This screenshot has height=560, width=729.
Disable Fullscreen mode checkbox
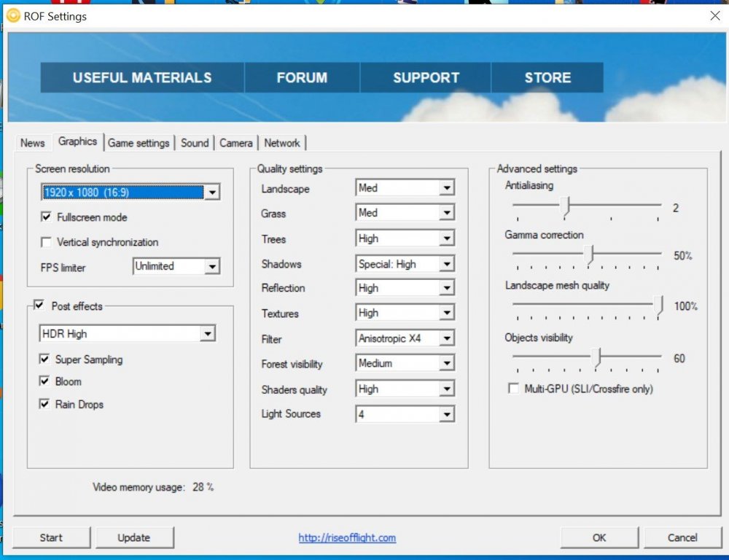[x=47, y=217]
